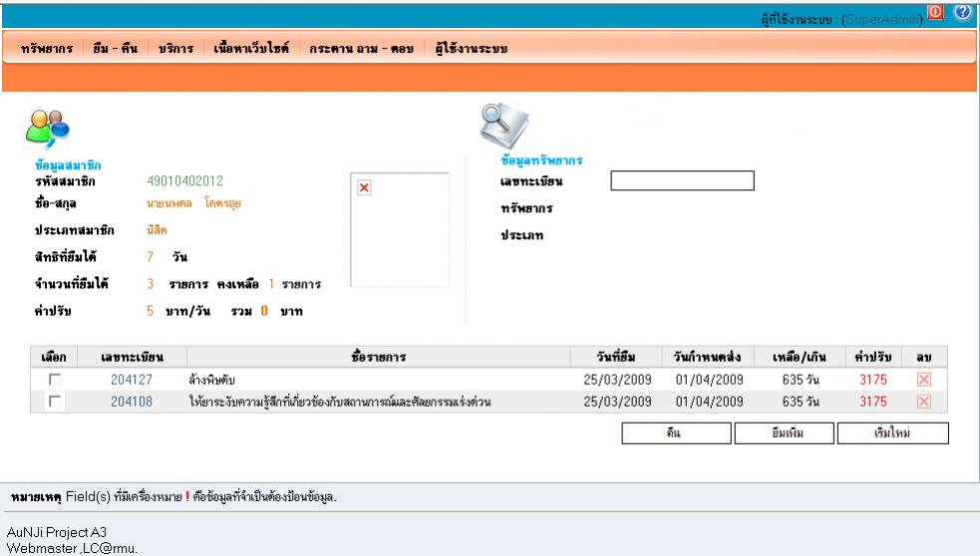The image size is (980, 556).
Task: Open the กระดาน ถาม - ตอบ menu
Action: (361, 48)
